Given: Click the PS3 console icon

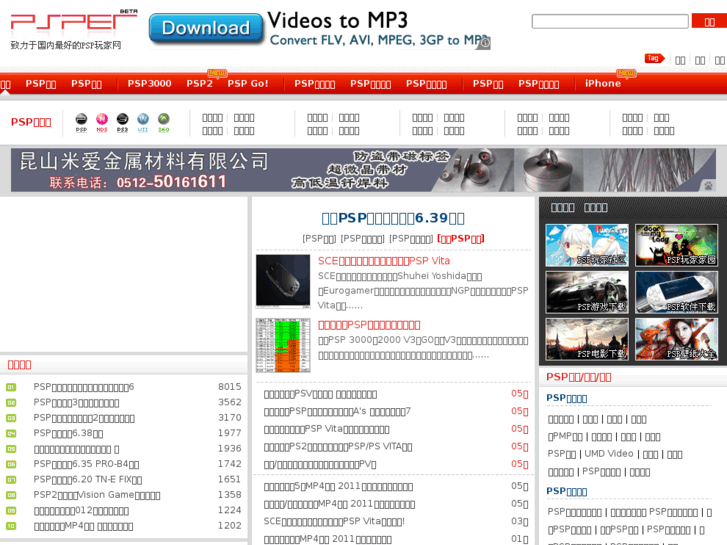Looking at the screenshot, I should 122,123.
